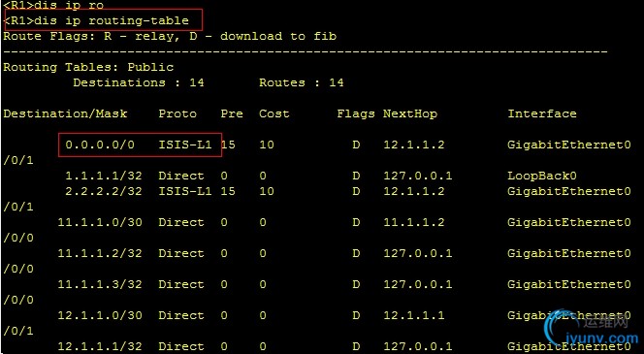
Task: Click the "NextHop" column header
Action: [x=410, y=113]
